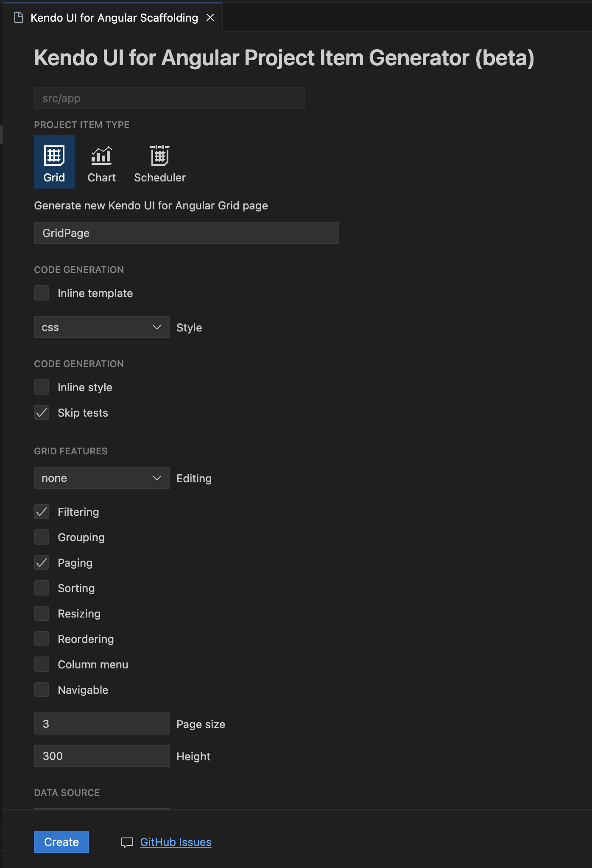Screen dimensions: 592x868
Task: Click the 'Generate new Kendo UI for Angular Grid page' text
Action: coord(151,206)
